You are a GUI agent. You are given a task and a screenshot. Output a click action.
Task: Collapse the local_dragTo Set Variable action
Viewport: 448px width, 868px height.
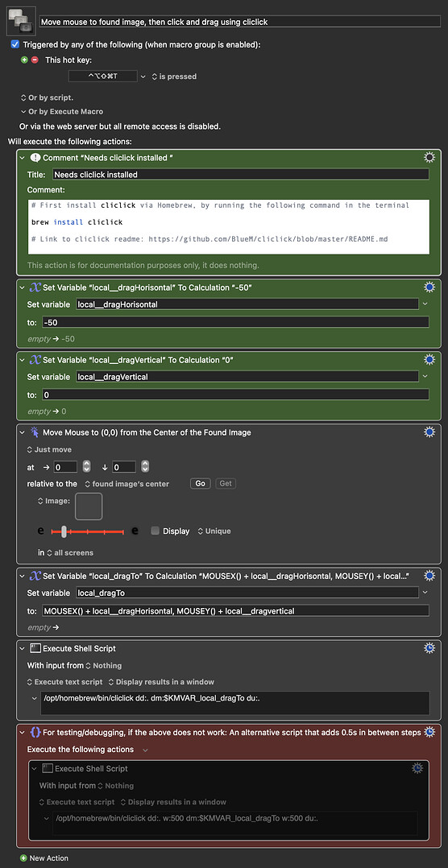click(22, 577)
